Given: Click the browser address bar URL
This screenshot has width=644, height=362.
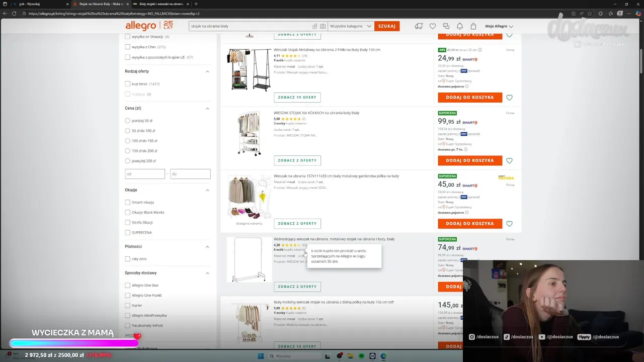Looking at the screenshot, I should coord(114,14).
